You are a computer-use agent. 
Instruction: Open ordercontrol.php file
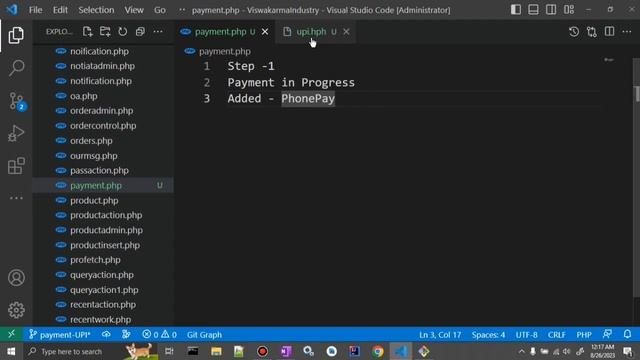click(103, 126)
